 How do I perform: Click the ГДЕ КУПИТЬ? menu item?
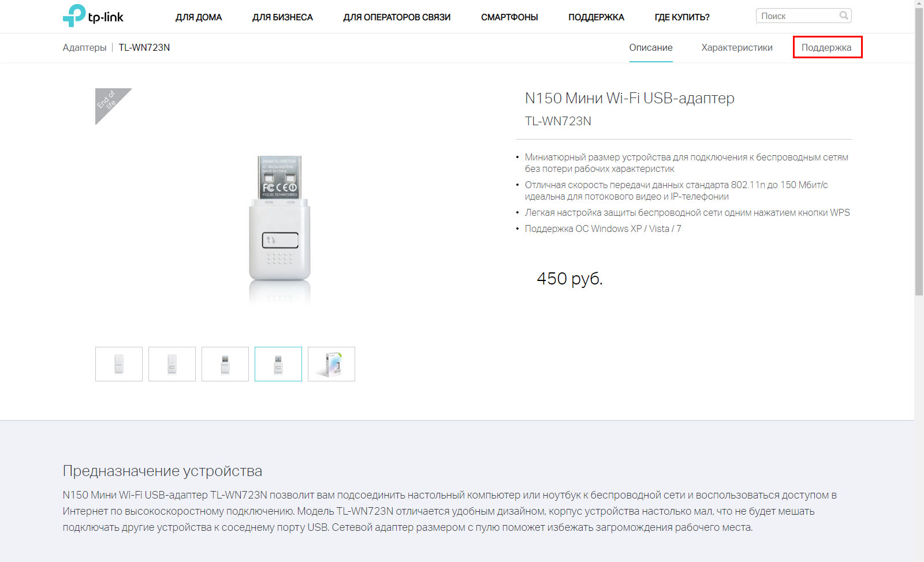(682, 17)
